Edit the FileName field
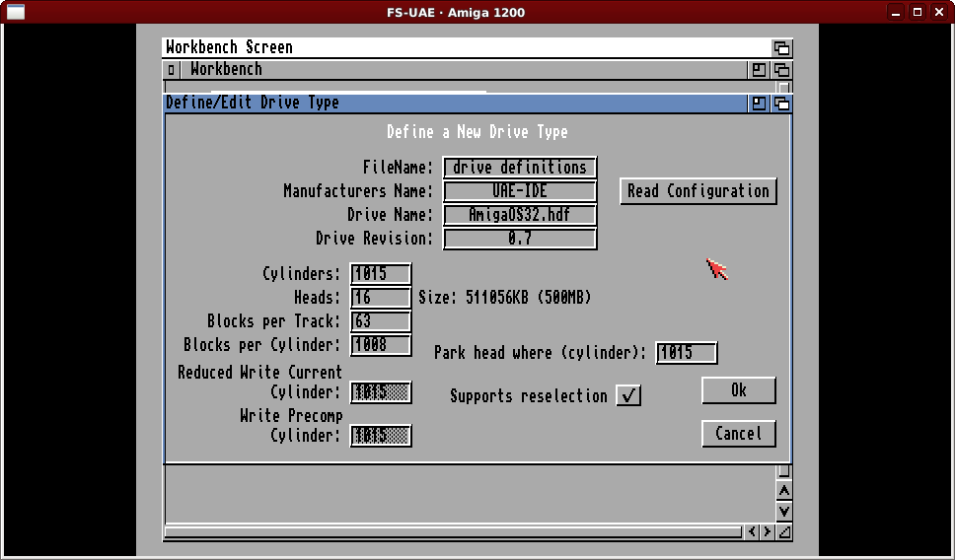This screenshot has width=955, height=560. pos(520,168)
